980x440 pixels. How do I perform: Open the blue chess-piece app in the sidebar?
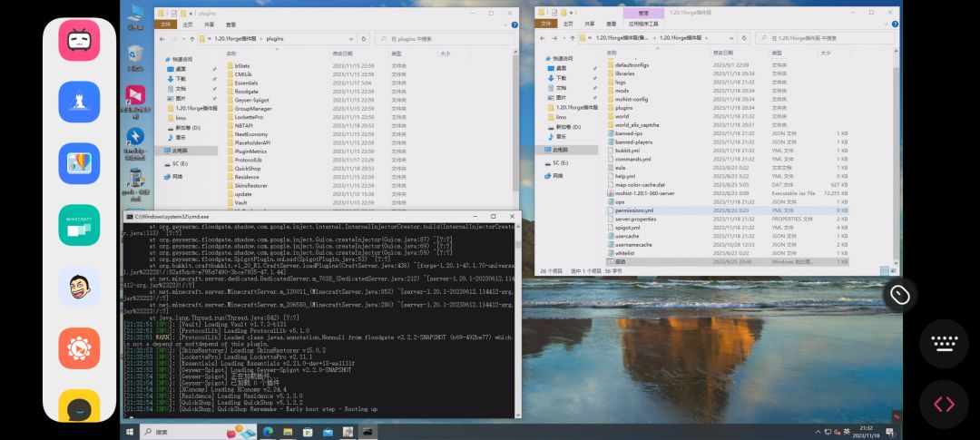pos(79,102)
